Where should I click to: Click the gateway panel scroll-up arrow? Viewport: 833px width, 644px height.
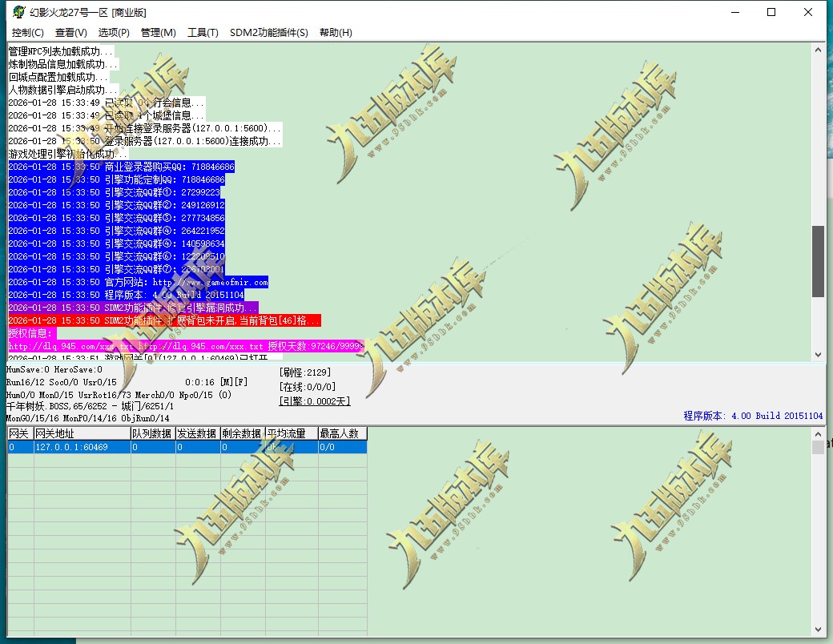coord(818,433)
